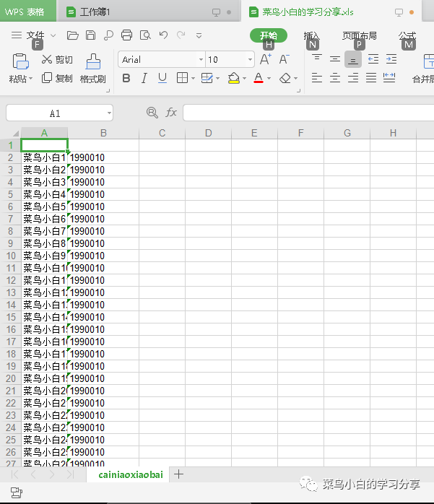Click the Open file folder icon
The image size is (434, 504).
[73, 35]
